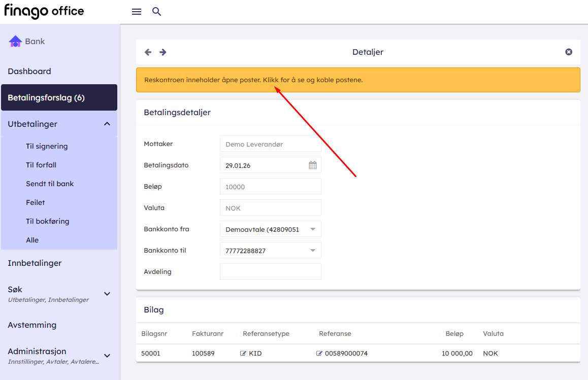588x380 pixels.
Task: Open the Bankkonto fra dropdown
Action: click(313, 229)
